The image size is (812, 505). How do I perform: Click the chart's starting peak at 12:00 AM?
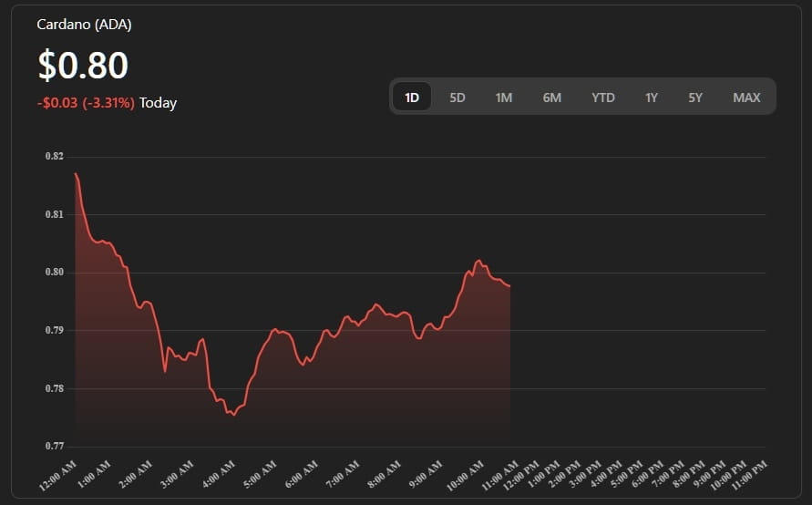point(76,173)
